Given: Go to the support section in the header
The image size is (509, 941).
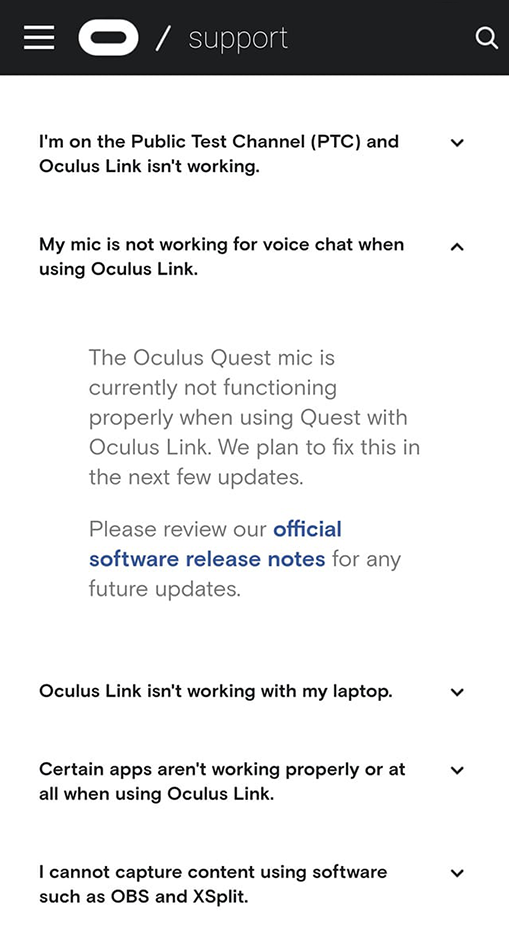Looking at the screenshot, I should [238, 40].
